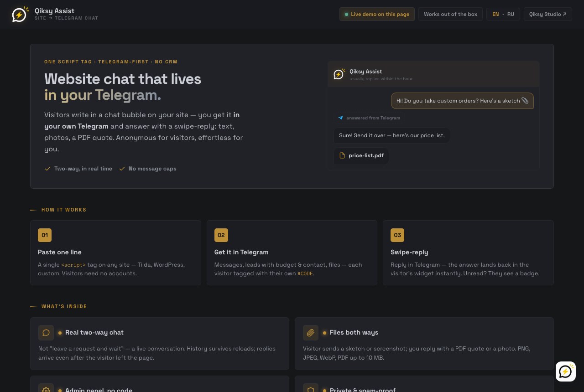Switch language to EN

point(495,14)
